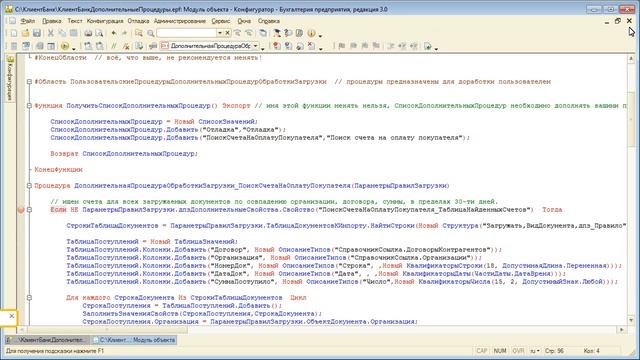Open the Текст menu

[75, 21]
